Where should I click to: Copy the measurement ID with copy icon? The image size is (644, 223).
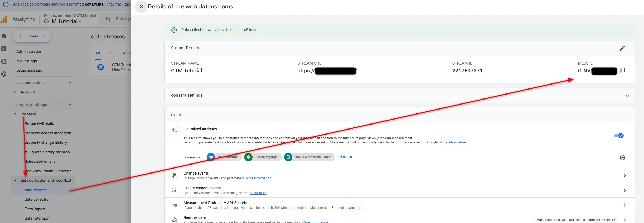pyautogui.click(x=622, y=71)
